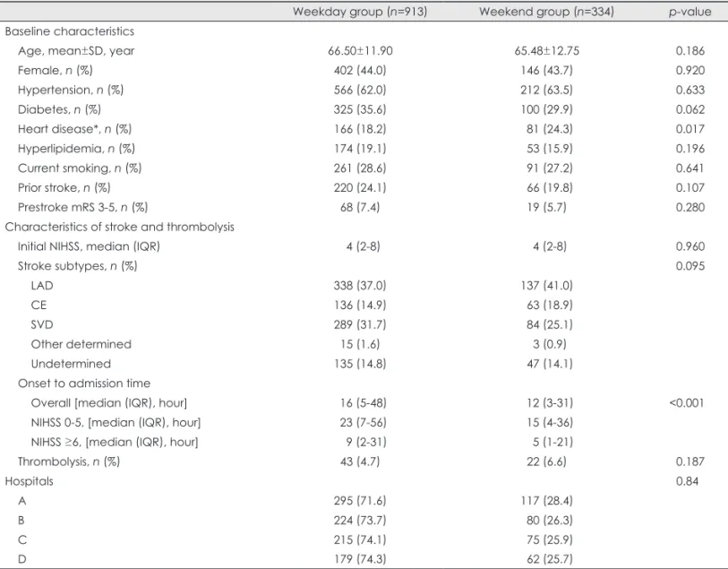Click the value '15 (1.6)'

point(360,344)
